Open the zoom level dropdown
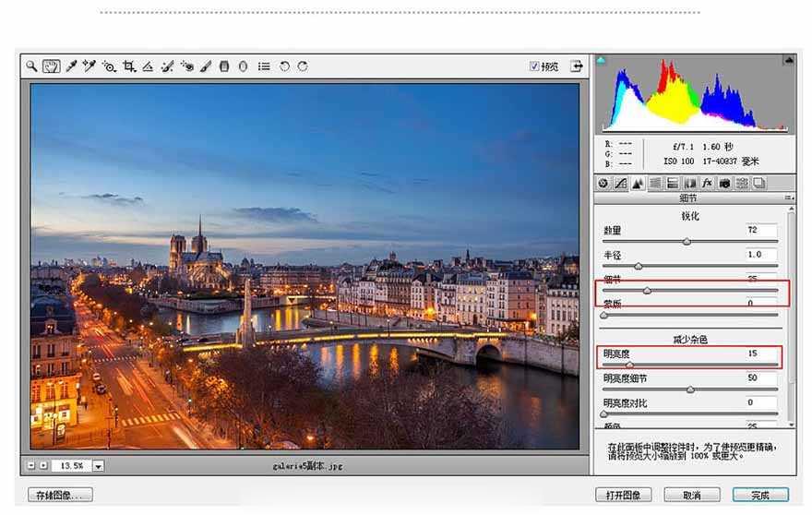 tap(98, 467)
